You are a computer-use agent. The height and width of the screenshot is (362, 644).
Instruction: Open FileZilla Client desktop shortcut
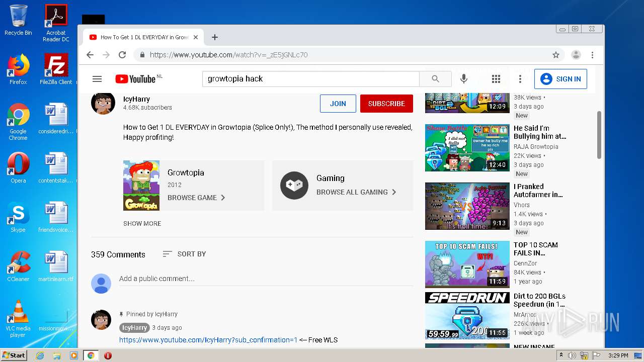[x=56, y=69]
